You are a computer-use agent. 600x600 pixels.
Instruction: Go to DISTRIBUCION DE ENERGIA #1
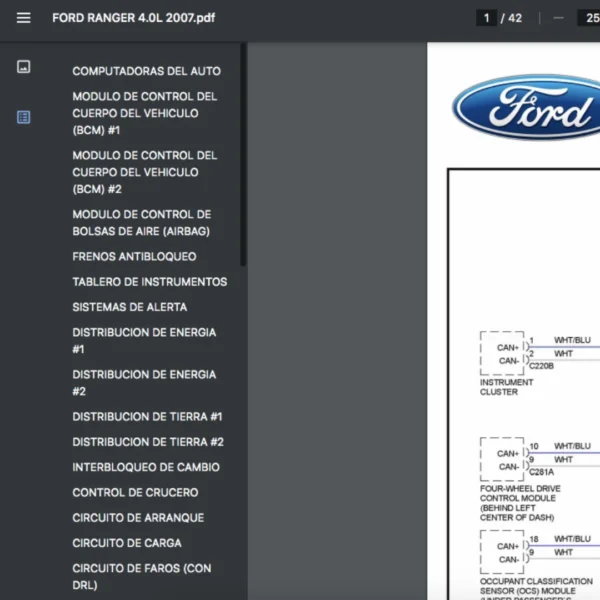pos(144,341)
